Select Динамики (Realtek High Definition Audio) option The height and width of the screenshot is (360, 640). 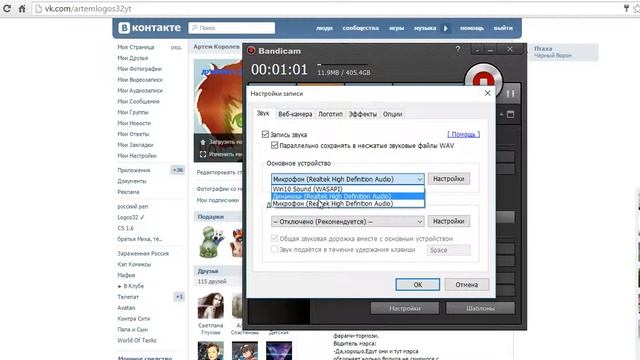[348, 196]
